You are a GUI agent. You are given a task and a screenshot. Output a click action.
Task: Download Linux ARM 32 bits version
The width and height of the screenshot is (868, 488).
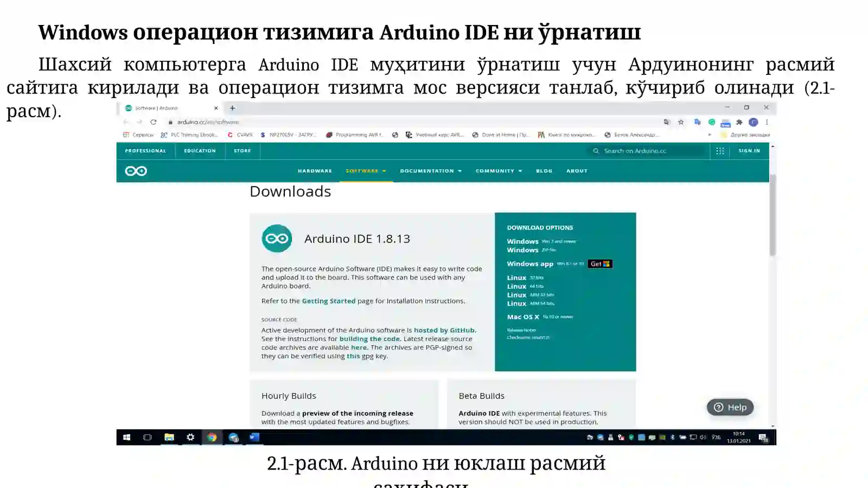531,295
